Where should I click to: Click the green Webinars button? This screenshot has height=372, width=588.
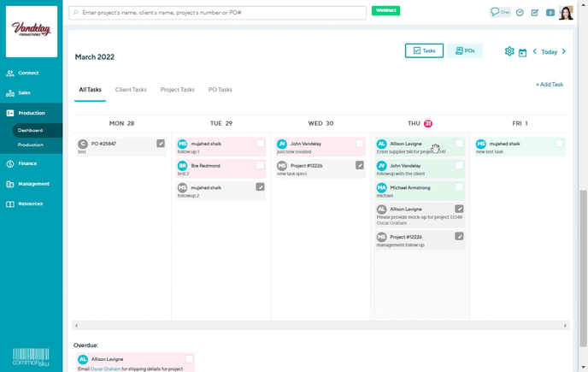click(x=386, y=11)
